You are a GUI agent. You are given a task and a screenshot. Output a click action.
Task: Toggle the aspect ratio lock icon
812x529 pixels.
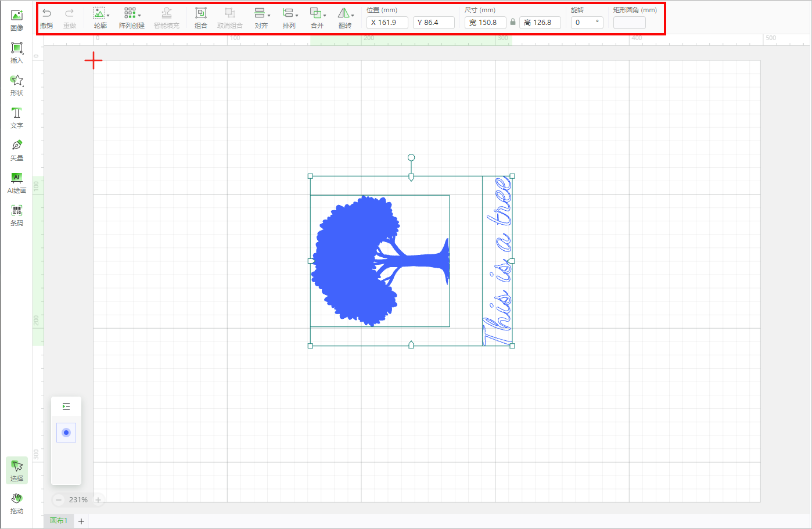tap(513, 22)
